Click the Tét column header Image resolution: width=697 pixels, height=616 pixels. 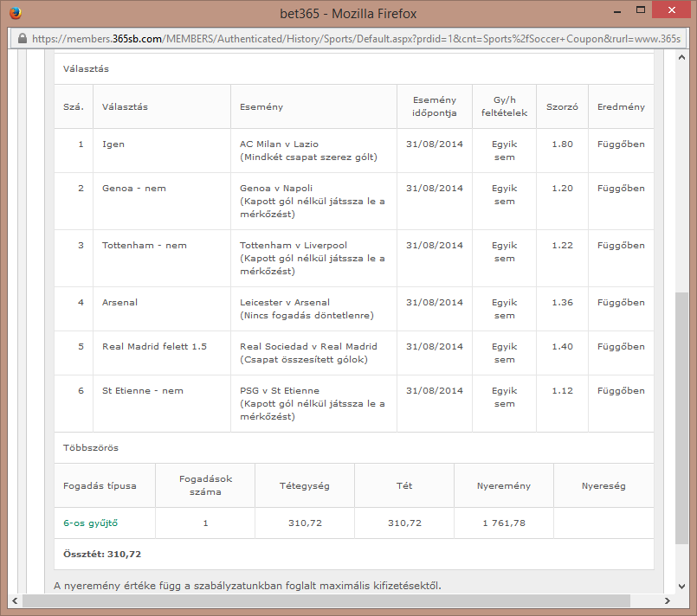[404, 485]
